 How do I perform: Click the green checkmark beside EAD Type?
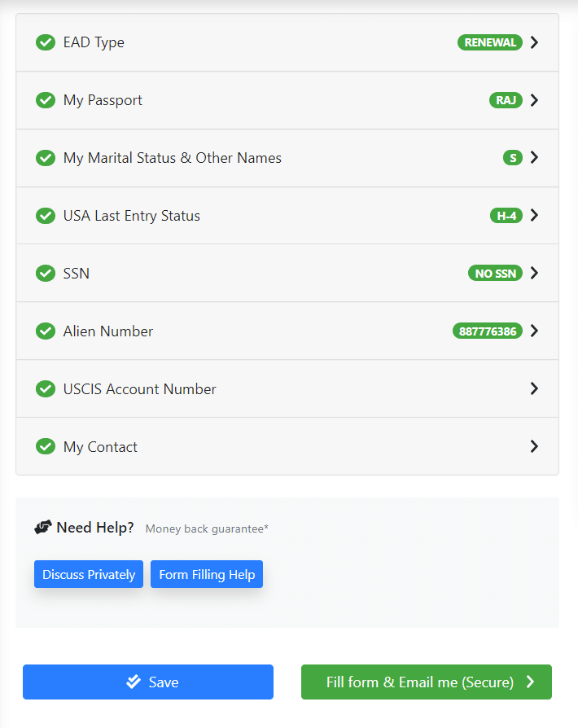(x=46, y=42)
